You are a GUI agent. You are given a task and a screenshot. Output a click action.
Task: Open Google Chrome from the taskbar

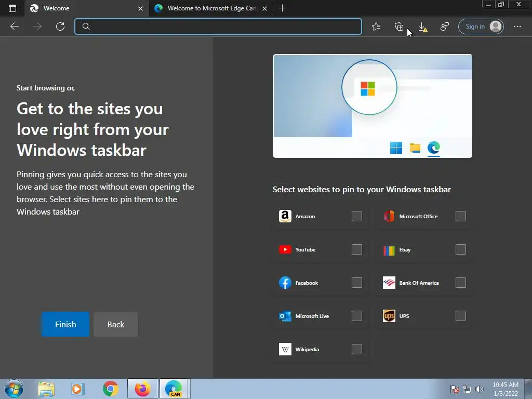click(110, 389)
